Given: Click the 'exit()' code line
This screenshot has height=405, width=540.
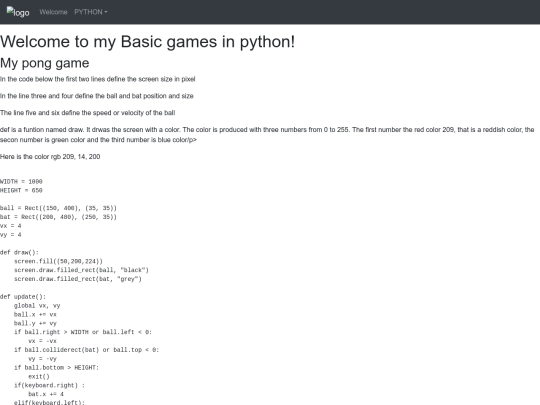Looking at the screenshot, I should coord(39,377).
